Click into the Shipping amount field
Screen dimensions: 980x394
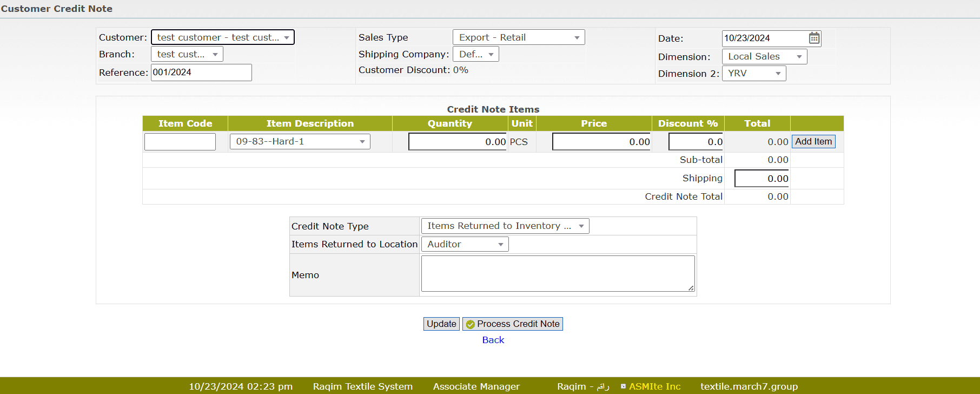tap(761, 179)
